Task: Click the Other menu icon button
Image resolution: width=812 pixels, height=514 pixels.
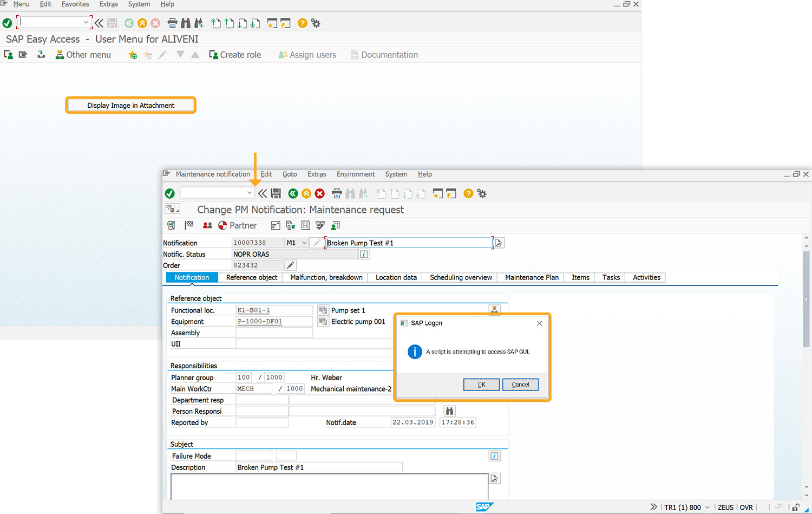Action: 83,55
